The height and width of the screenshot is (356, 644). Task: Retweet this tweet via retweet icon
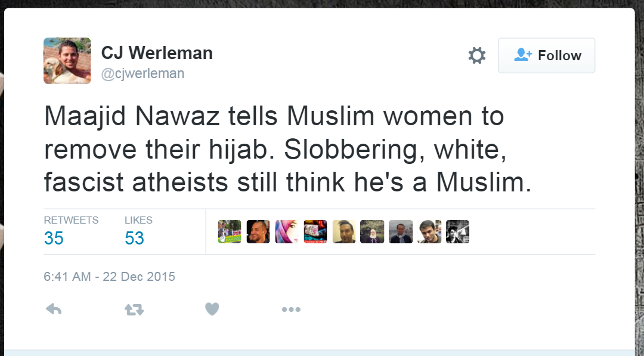pyautogui.click(x=134, y=309)
